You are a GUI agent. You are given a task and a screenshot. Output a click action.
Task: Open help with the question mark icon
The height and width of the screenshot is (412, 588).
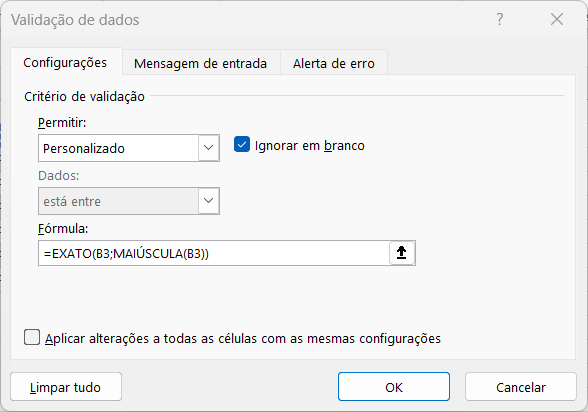click(500, 19)
